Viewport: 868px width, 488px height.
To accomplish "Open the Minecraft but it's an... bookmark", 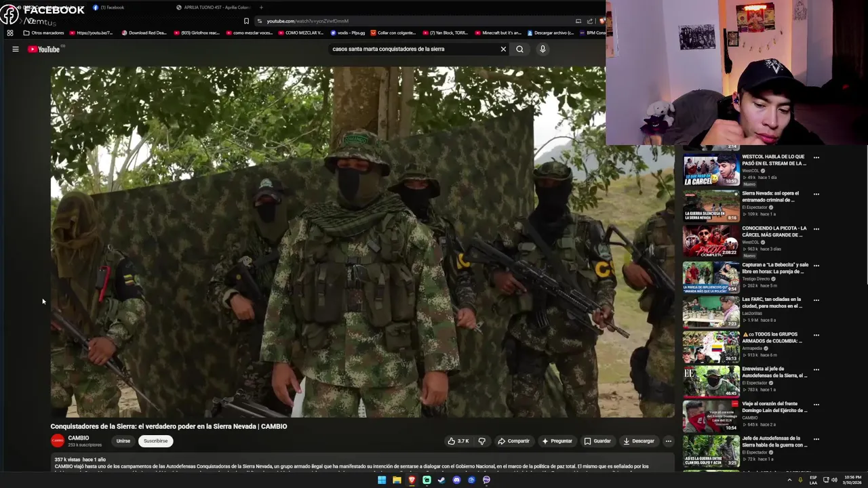I will [x=498, y=33].
